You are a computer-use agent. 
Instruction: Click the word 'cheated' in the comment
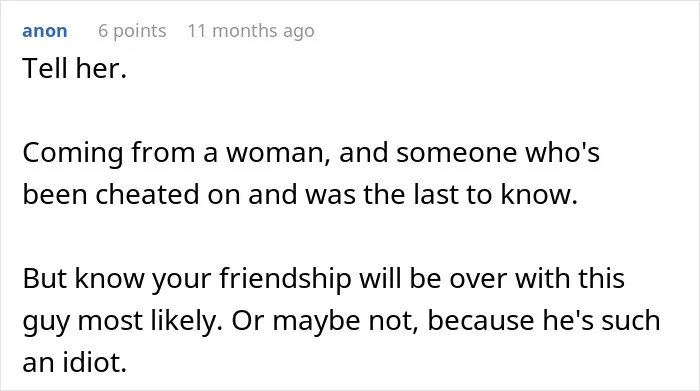click(x=147, y=195)
